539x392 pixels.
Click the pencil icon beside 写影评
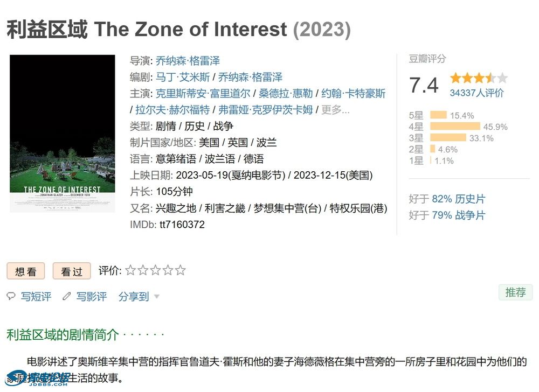point(67,296)
